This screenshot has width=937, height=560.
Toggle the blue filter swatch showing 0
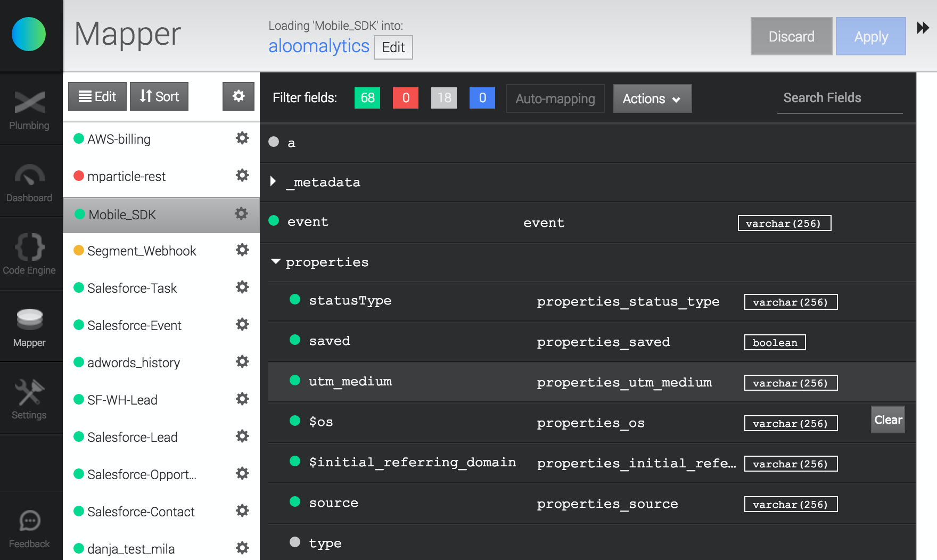pyautogui.click(x=482, y=98)
